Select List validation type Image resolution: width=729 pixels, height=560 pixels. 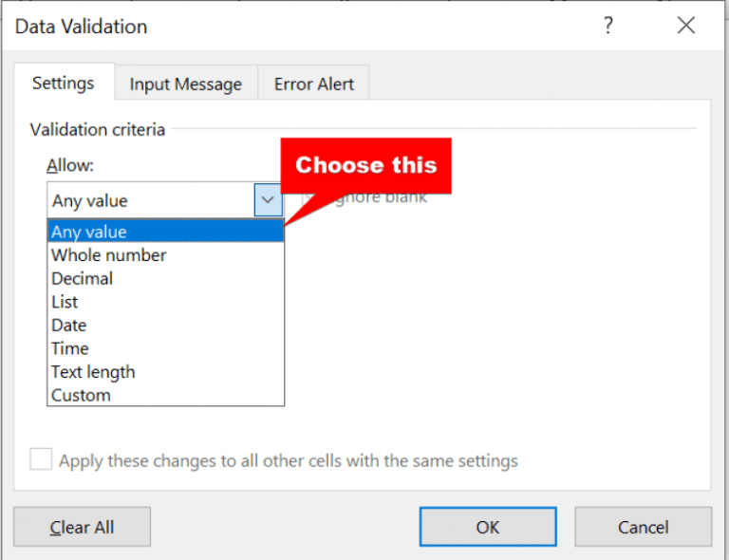pyautogui.click(x=65, y=302)
